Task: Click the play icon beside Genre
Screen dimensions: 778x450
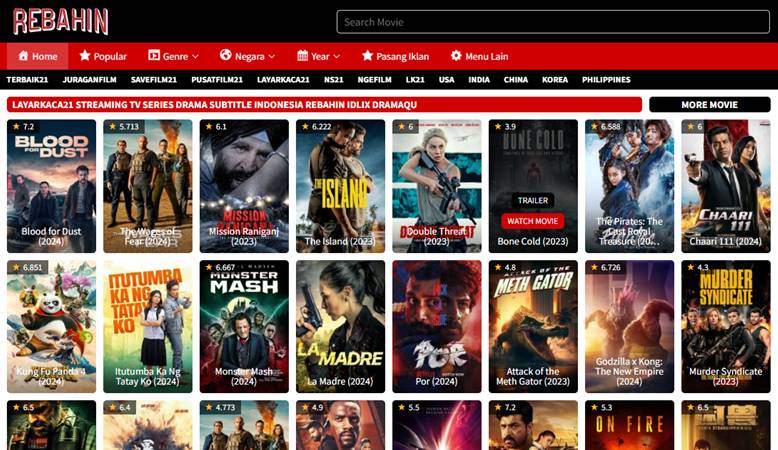Action: pos(154,56)
